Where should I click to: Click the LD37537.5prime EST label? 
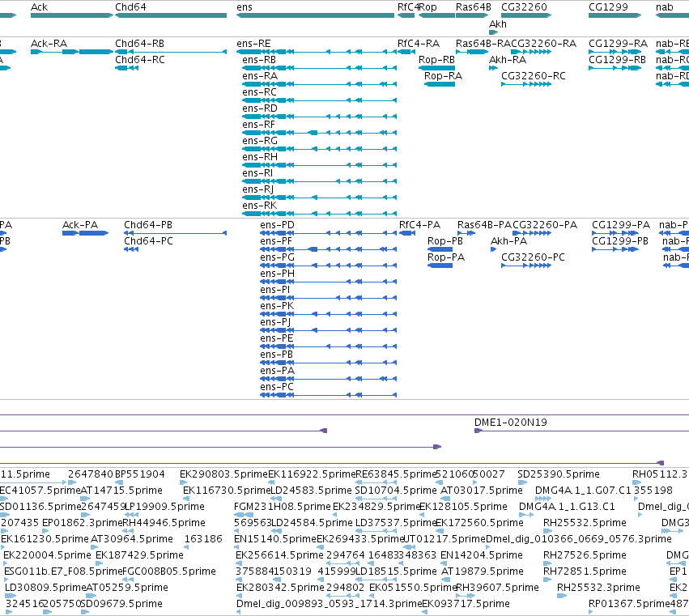(396, 523)
